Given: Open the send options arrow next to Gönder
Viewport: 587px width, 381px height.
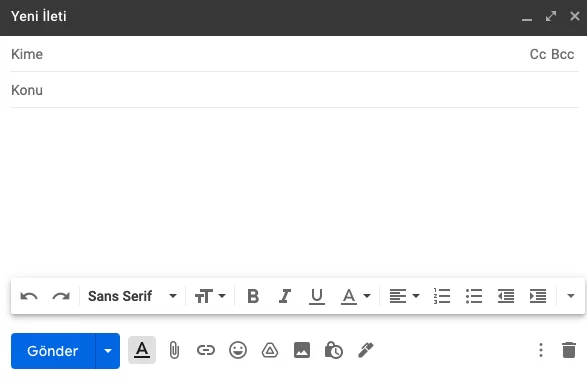Looking at the screenshot, I should click(108, 351).
